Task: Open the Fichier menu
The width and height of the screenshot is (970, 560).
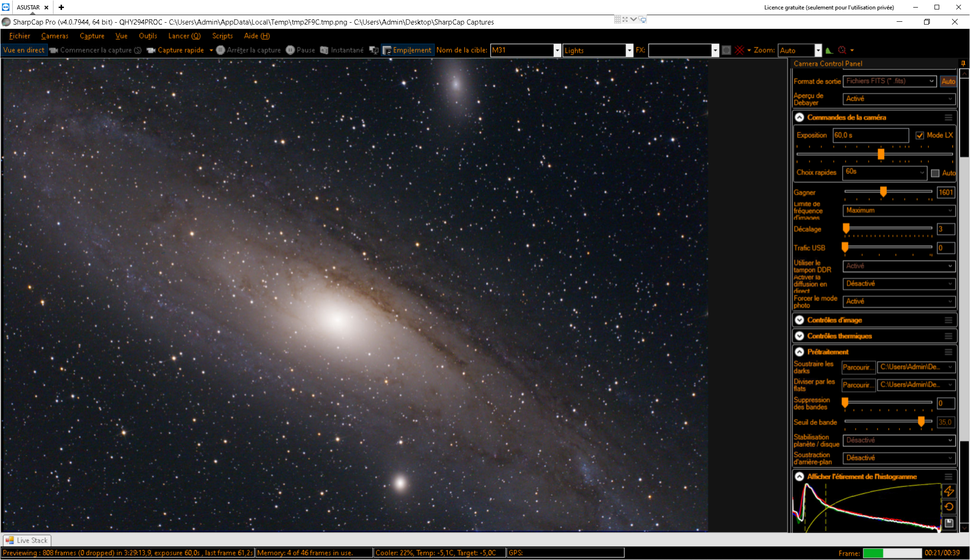Action: pos(19,36)
